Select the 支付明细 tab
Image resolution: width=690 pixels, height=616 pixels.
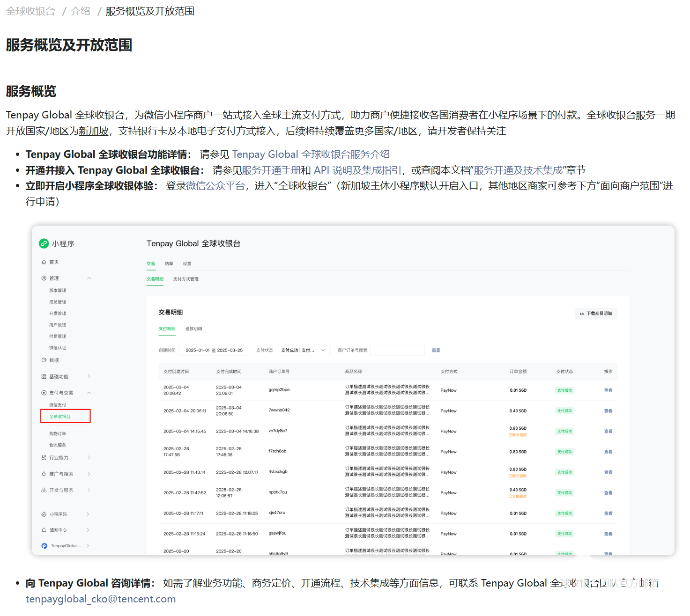(x=167, y=329)
